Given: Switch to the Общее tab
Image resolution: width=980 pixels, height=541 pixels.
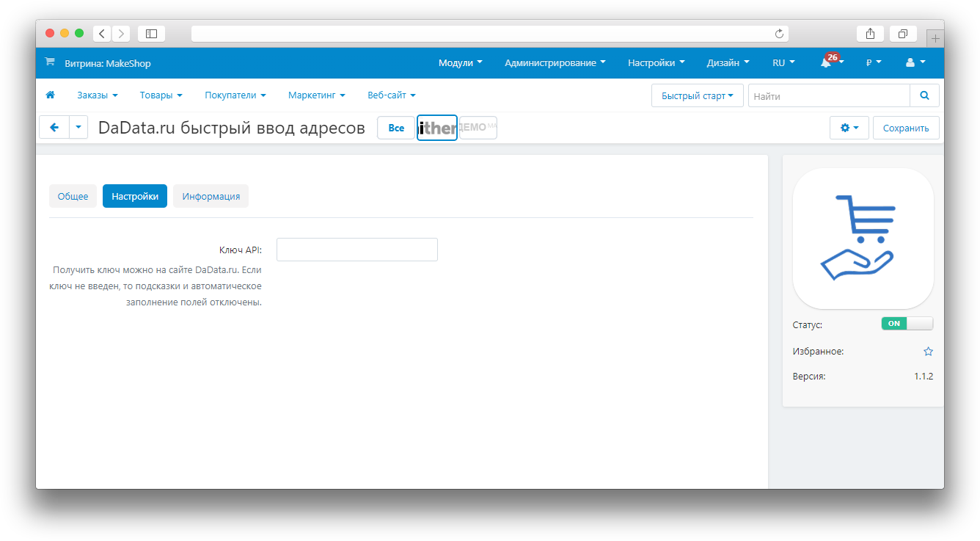Looking at the screenshot, I should coord(73,196).
